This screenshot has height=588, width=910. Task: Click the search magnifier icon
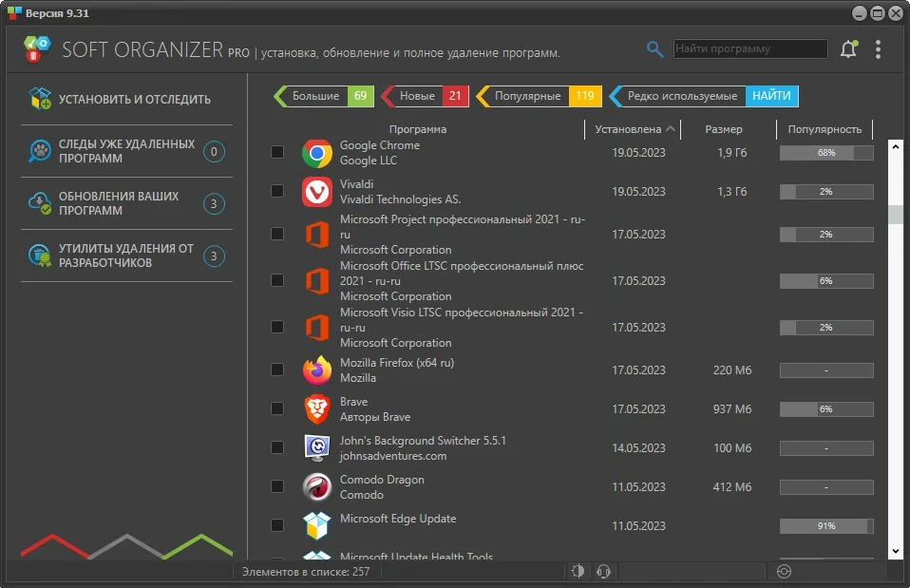654,49
